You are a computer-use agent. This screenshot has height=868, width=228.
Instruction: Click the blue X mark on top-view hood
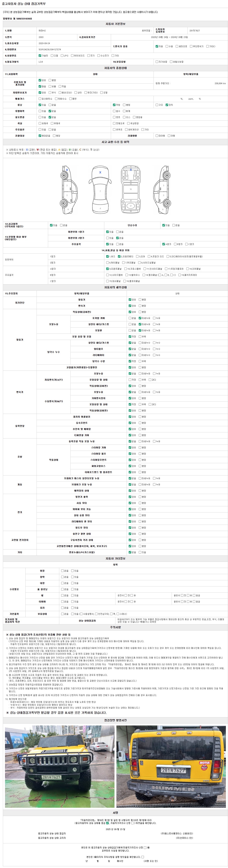[x=100, y=172]
